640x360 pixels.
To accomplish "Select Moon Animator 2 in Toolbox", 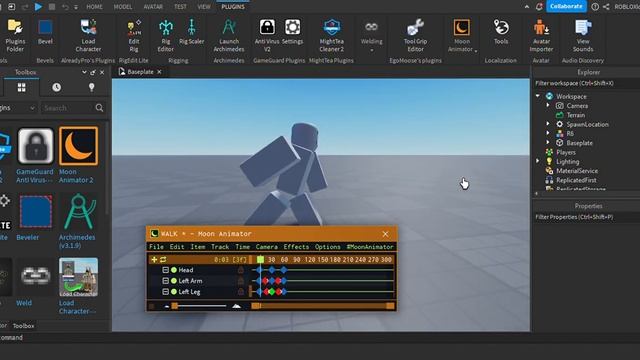I will tap(78, 146).
